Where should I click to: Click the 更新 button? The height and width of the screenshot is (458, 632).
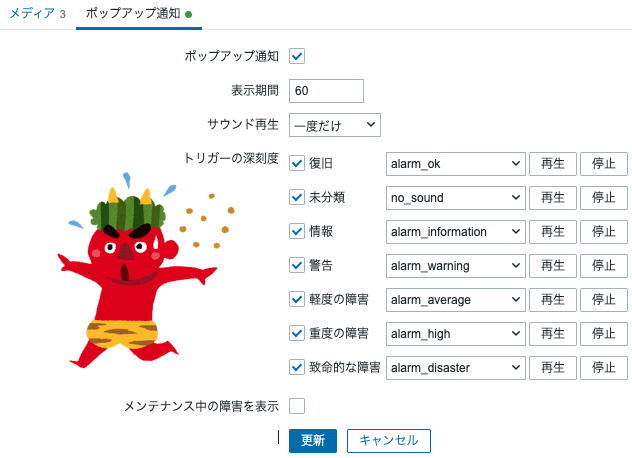(x=313, y=441)
